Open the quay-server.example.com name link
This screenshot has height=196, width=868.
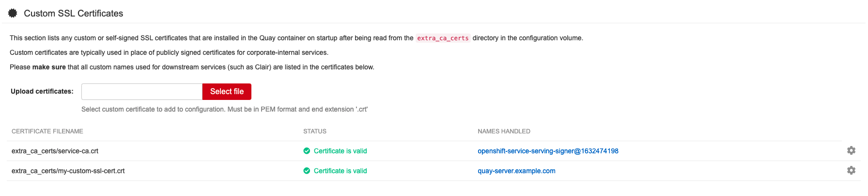[x=516, y=171]
